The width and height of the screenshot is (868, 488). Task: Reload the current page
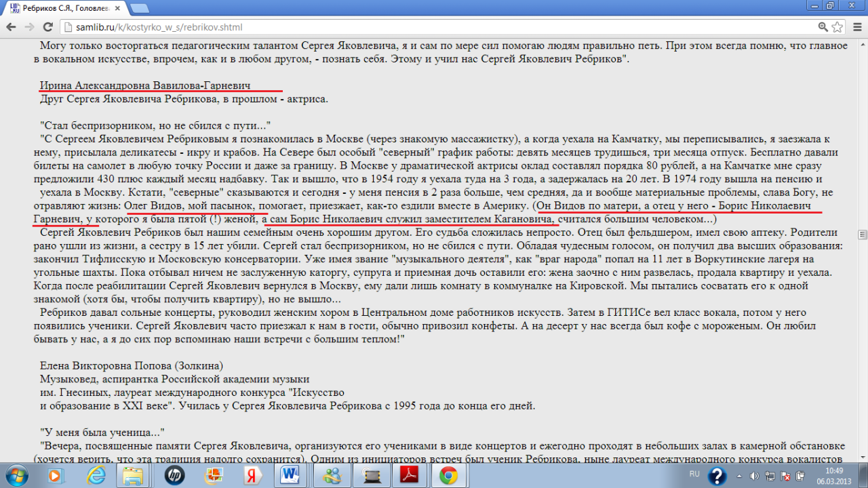(x=47, y=27)
